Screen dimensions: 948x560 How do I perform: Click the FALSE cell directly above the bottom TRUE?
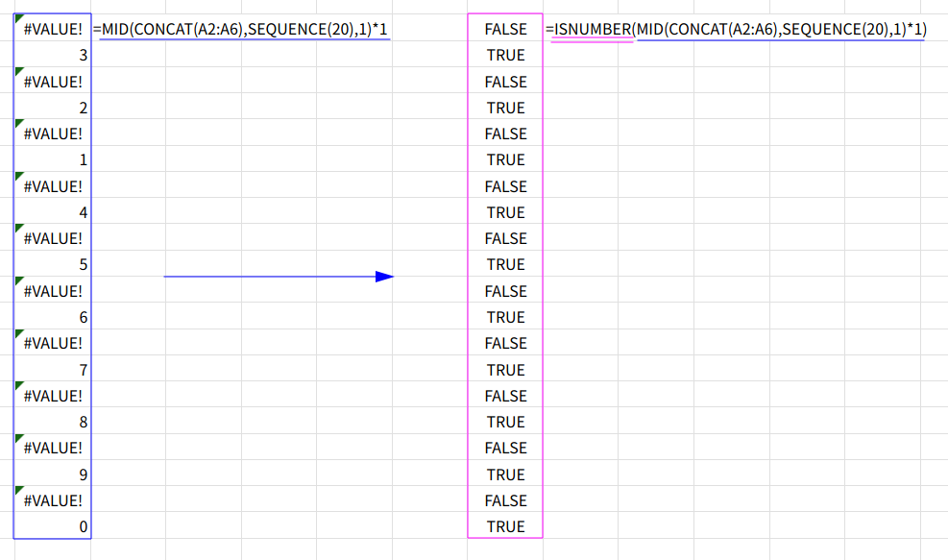point(505,500)
